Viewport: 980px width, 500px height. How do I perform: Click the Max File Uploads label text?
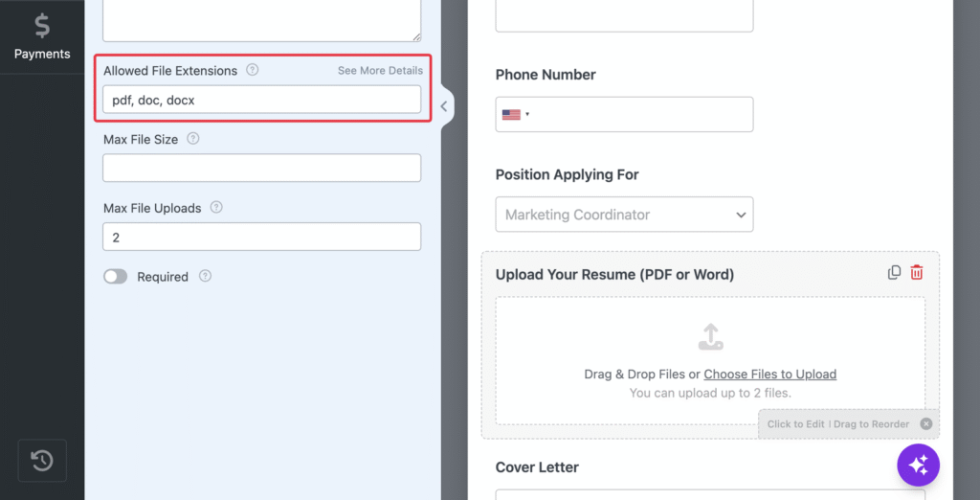click(x=152, y=208)
